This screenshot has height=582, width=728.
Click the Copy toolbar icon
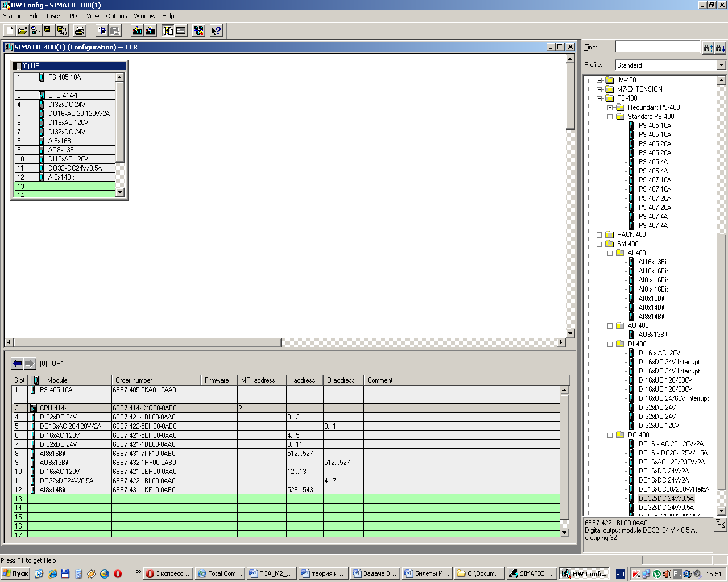click(x=102, y=31)
